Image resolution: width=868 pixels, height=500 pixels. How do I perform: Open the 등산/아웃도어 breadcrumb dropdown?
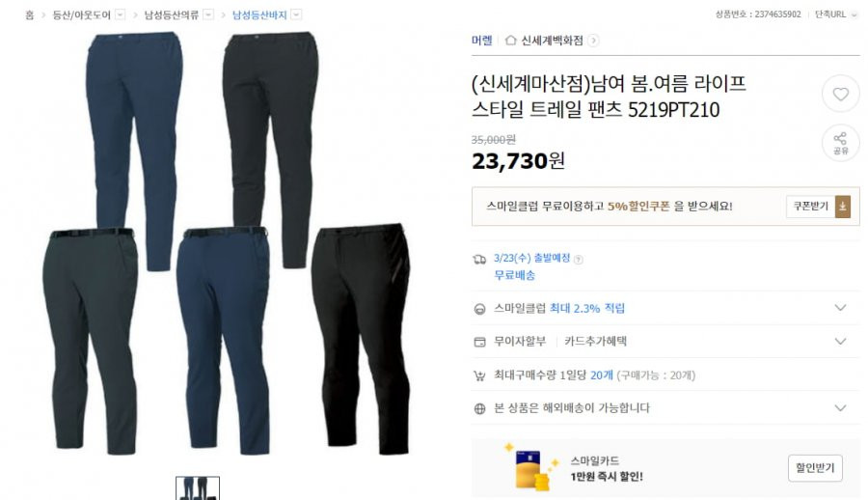click(x=121, y=15)
